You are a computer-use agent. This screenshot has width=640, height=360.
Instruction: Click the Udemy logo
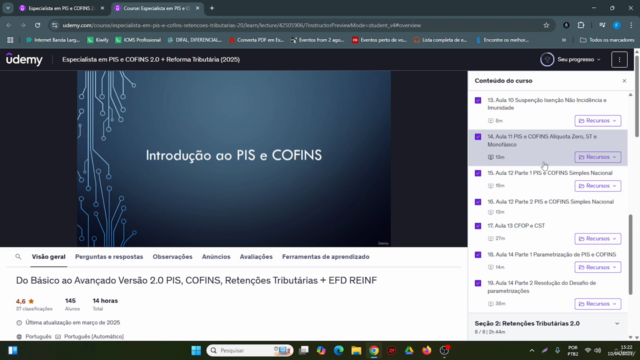point(24,60)
